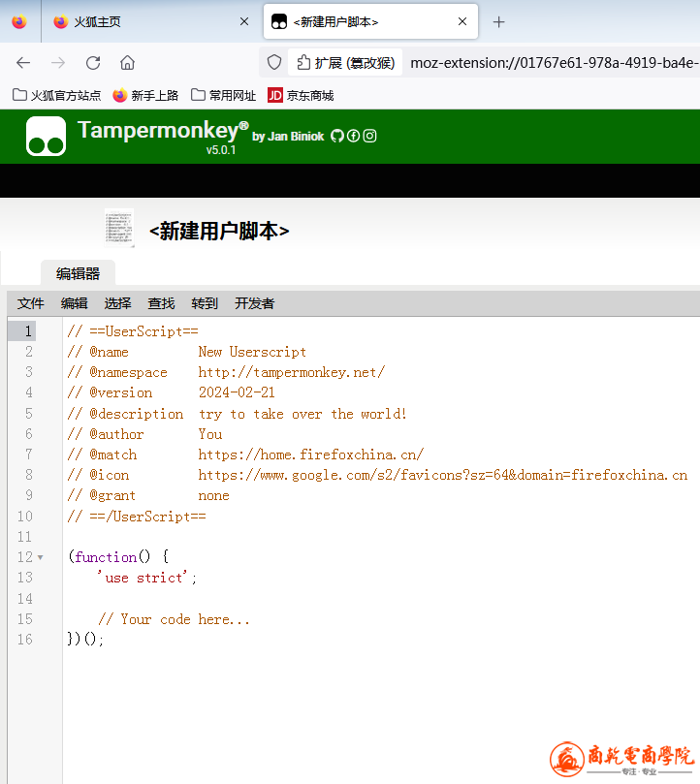Click 'http://tampermonkey.net/' namespace value
Image resolution: width=700 pixels, height=784 pixels.
292,372
